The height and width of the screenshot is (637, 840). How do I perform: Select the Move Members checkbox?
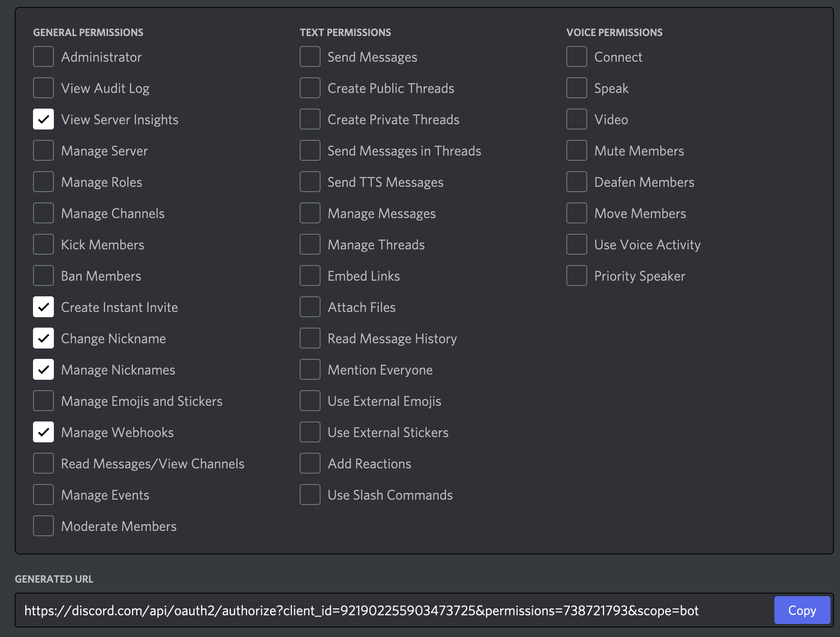tap(577, 213)
